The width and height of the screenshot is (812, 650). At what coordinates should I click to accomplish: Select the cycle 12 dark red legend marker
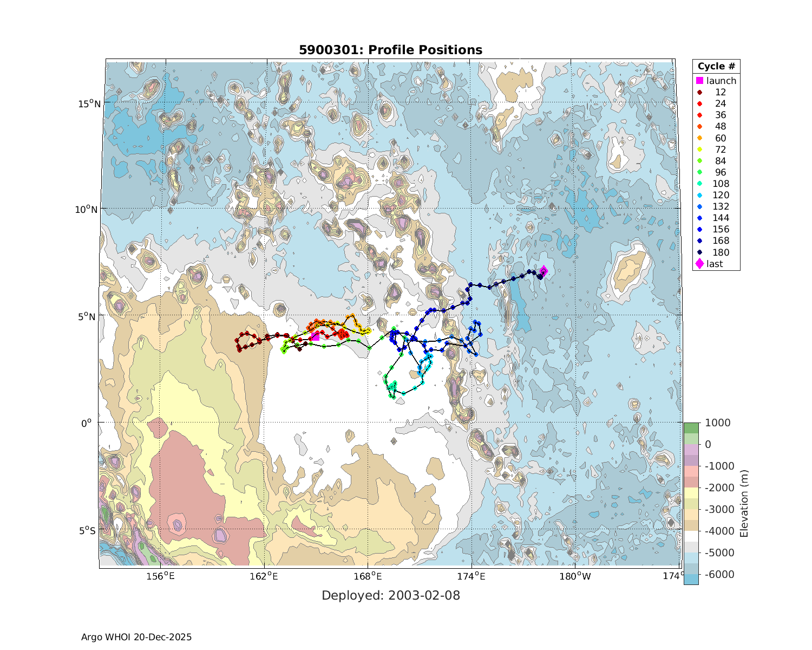pos(699,93)
